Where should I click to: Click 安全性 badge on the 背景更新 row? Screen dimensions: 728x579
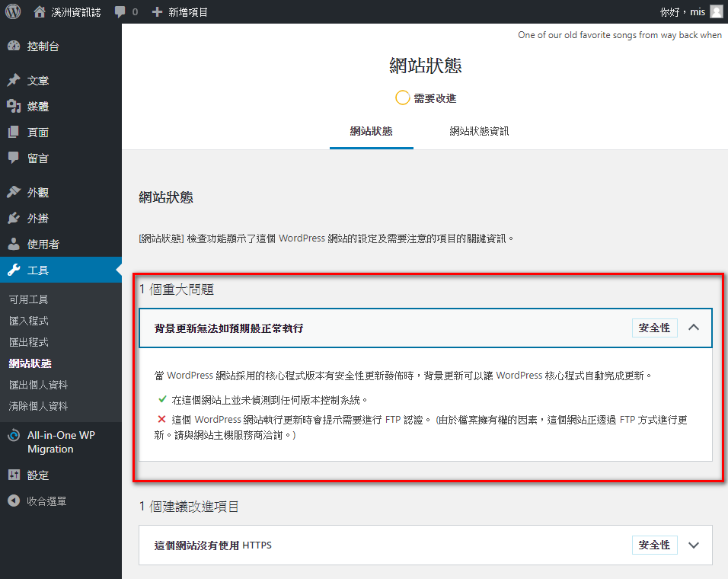(654, 328)
